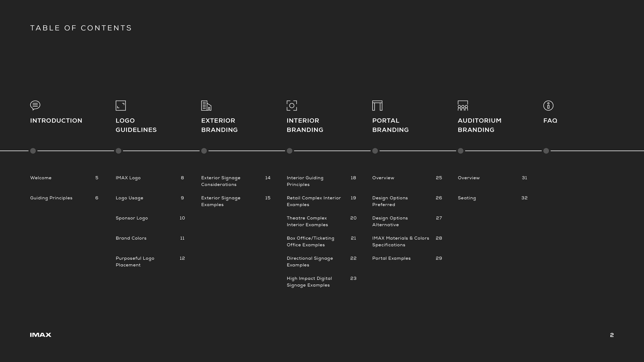Image resolution: width=644 pixels, height=362 pixels.
Task: Click page number 29 for Portal Examples
Action: click(x=439, y=258)
